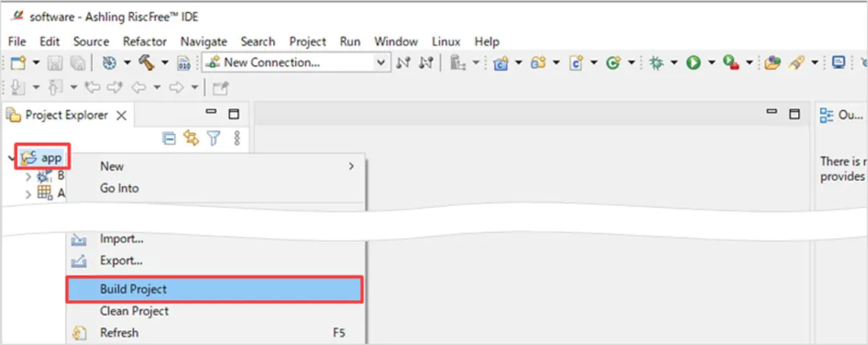Open the Search menu
The image size is (868, 345).
point(258,42)
